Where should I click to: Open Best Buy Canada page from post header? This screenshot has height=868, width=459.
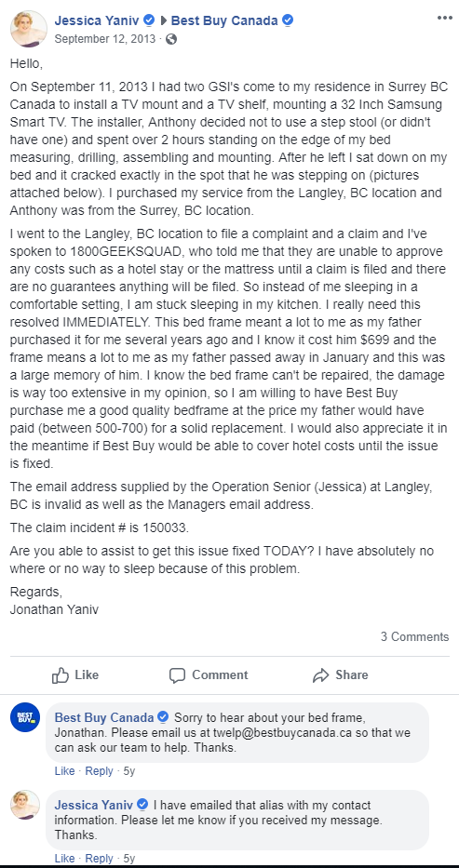pos(224,21)
